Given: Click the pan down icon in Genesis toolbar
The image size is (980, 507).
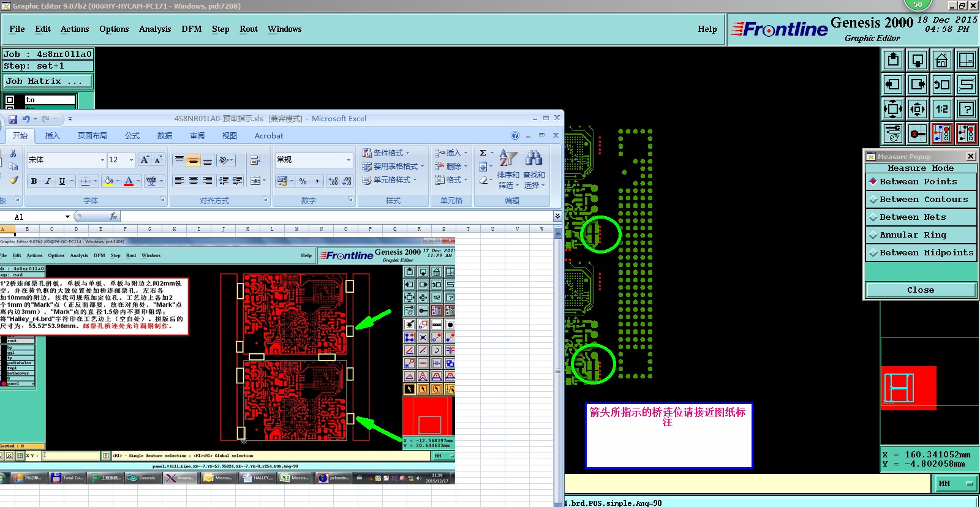Looking at the screenshot, I should pyautogui.click(x=918, y=60).
